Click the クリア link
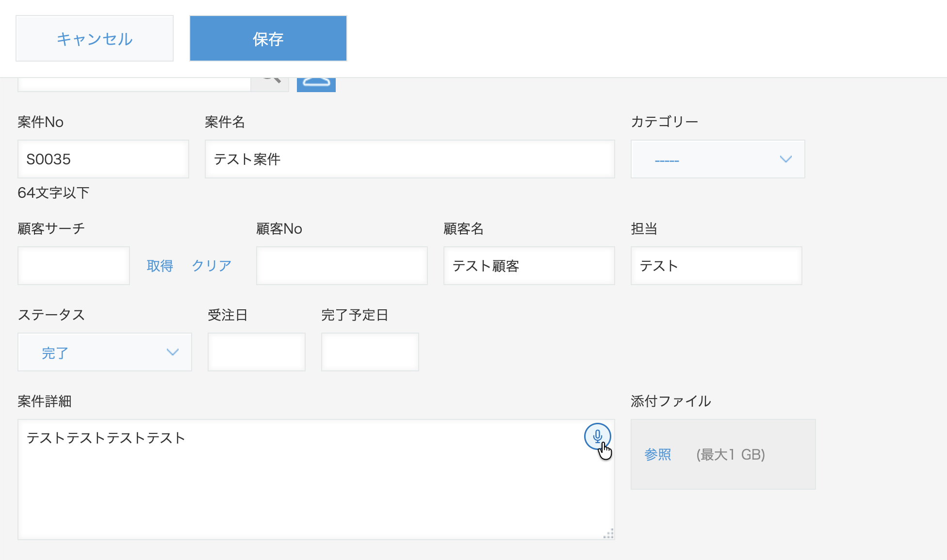This screenshot has width=947, height=560. tap(212, 266)
